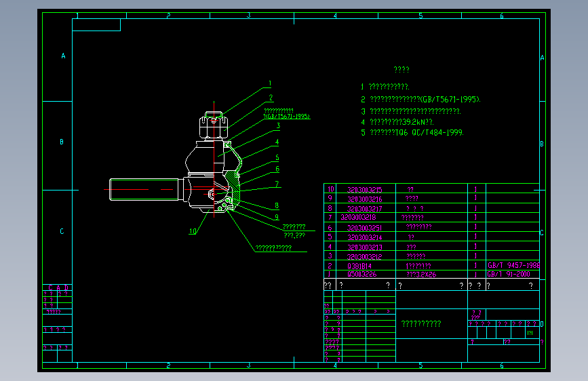This screenshot has width=588, height=381.
Task: Click the 3.2X26 specification text
Action: (x=421, y=275)
